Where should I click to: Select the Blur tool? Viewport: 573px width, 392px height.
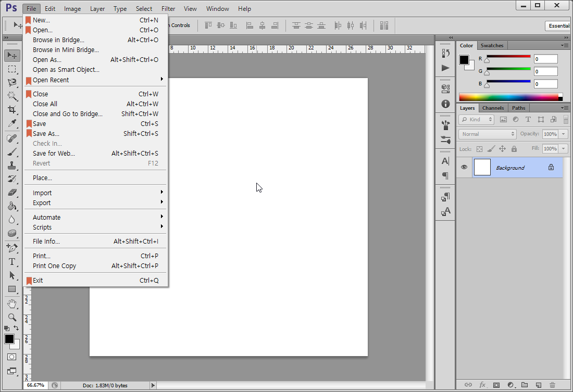coord(12,220)
